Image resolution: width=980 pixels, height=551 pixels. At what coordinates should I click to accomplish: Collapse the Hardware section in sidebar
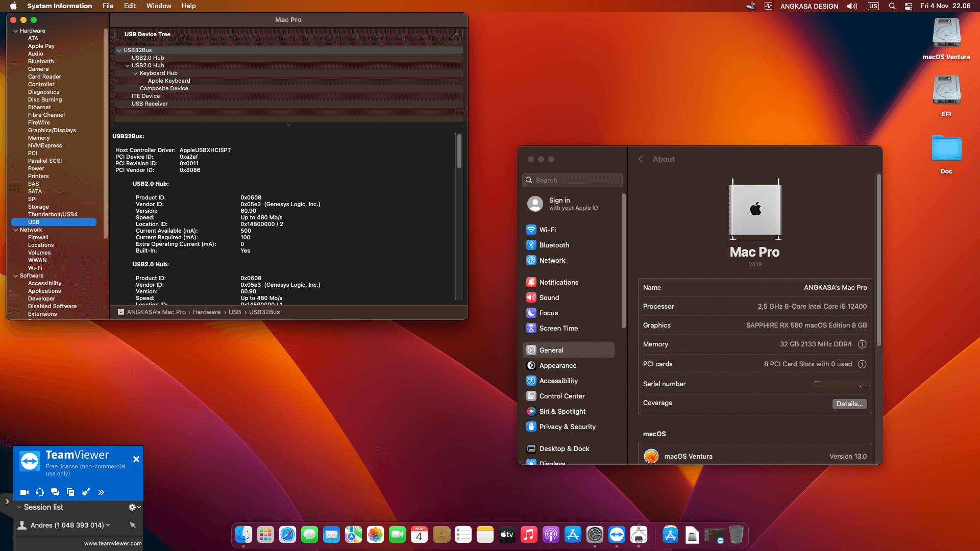(15, 31)
